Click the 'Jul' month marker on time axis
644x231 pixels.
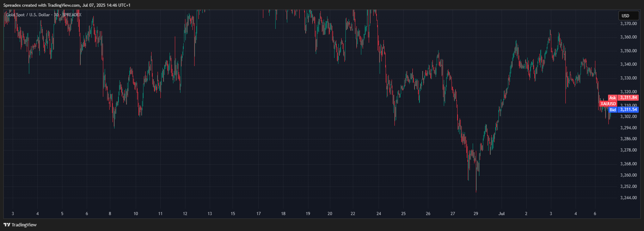coord(502,214)
